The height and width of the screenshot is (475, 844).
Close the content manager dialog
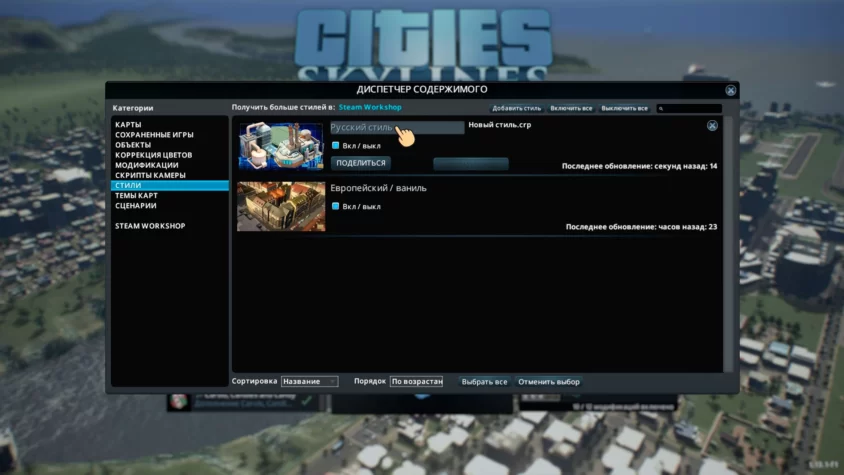click(730, 90)
